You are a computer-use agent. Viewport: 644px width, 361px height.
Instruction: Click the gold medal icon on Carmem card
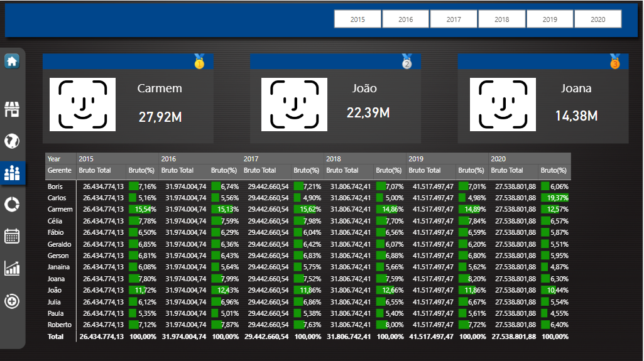(x=199, y=62)
